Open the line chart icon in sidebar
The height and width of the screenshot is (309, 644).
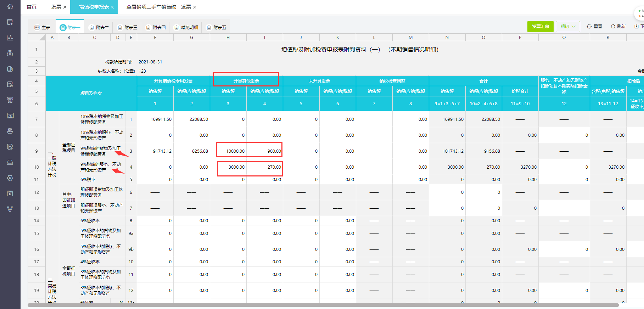pos(10,38)
